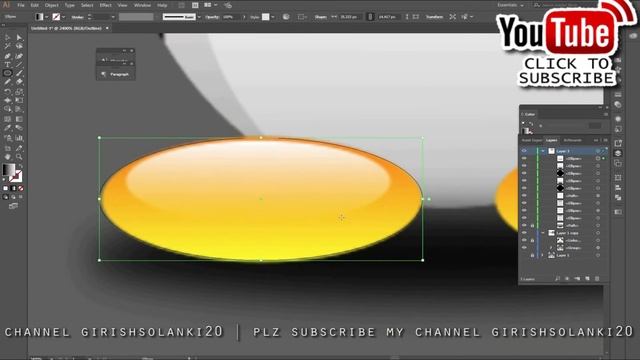Click Delete Selection trash button
640x360 pixels.
597,278
